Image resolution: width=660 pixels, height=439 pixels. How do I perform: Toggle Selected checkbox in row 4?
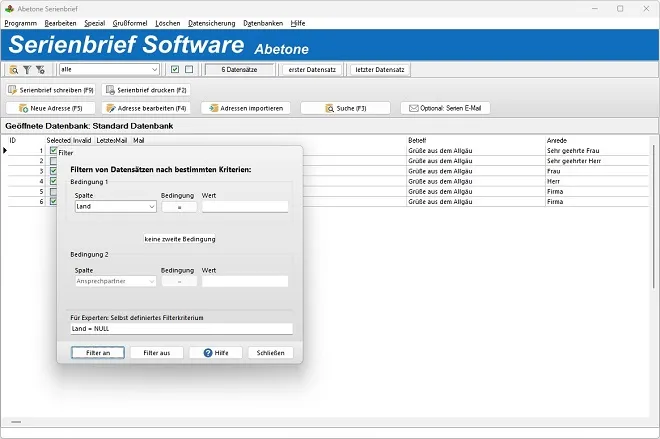coord(53,181)
